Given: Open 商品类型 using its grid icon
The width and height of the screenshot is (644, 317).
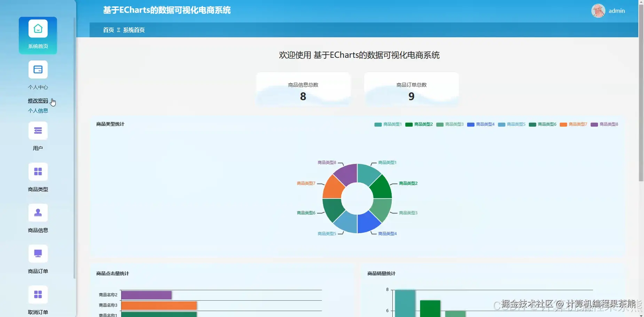Looking at the screenshot, I should pos(38,171).
